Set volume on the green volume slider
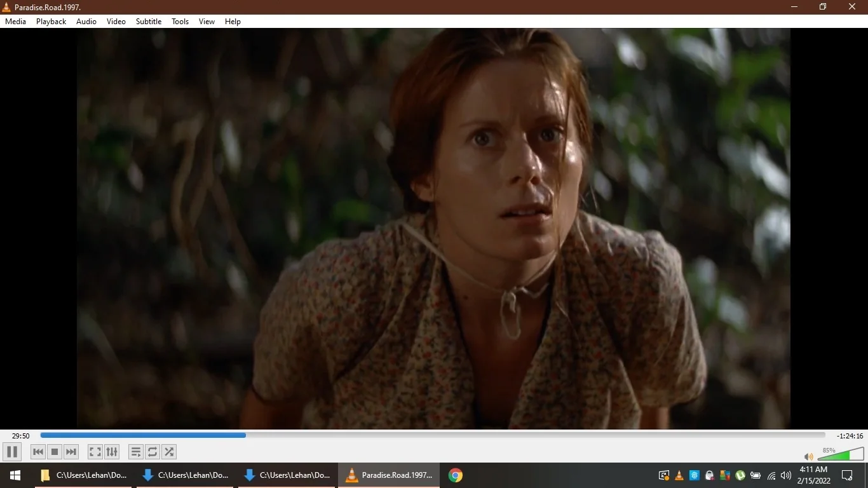Screen dimensions: 868x488 [x=840, y=454]
